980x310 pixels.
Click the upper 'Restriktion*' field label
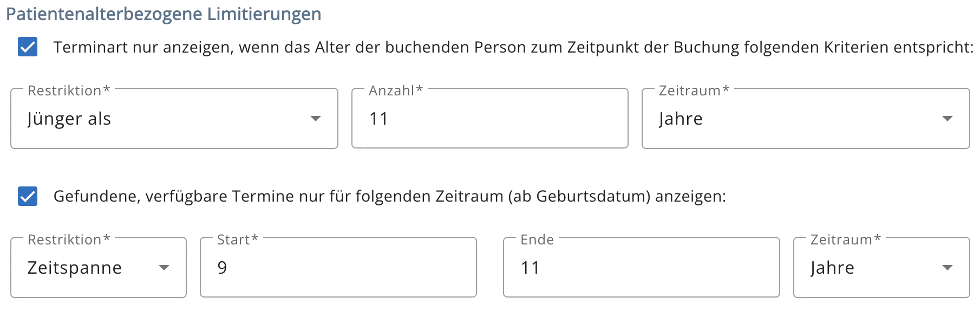tap(69, 91)
